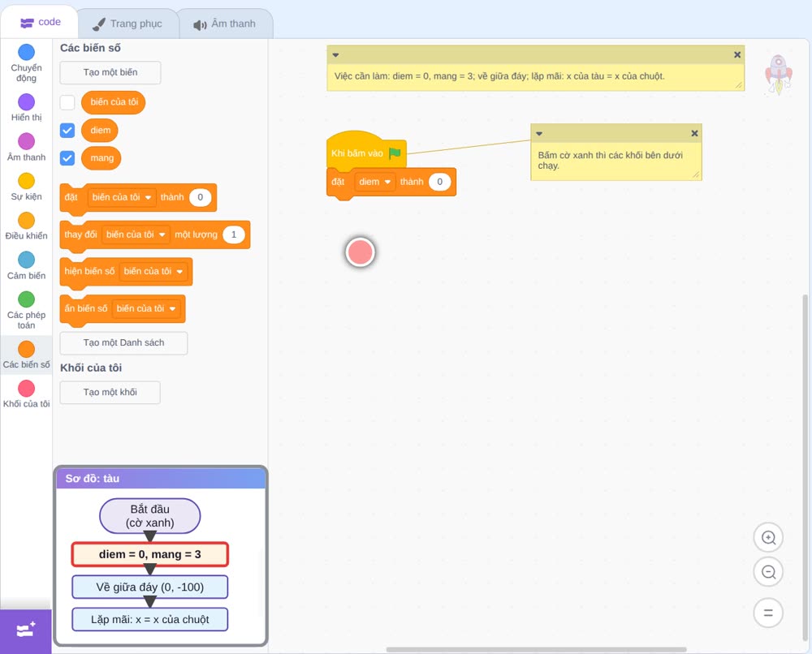Close the 'Việc cần làm' comment note
The image size is (812, 654).
[737, 55]
